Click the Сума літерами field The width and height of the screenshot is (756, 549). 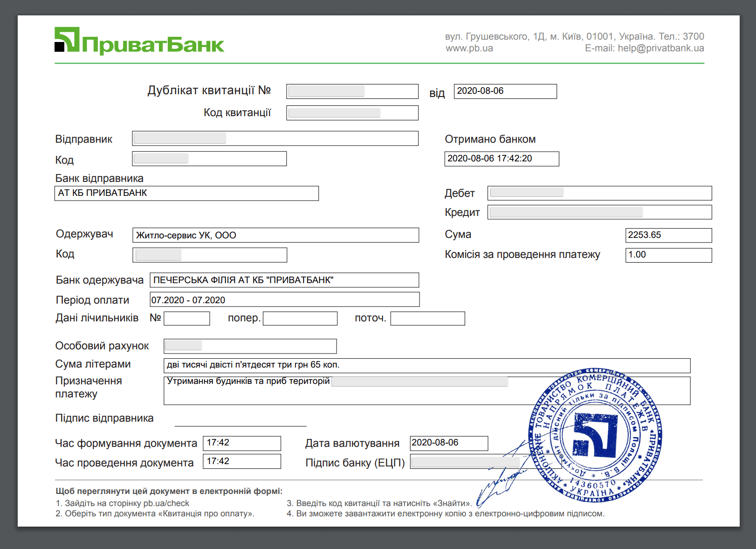(x=427, y=366)
